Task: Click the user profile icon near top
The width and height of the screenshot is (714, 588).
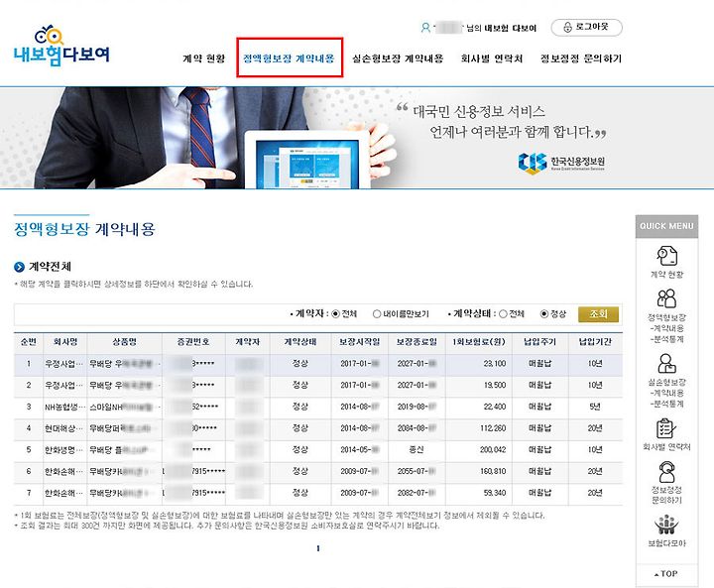Action: coord(425,28)
